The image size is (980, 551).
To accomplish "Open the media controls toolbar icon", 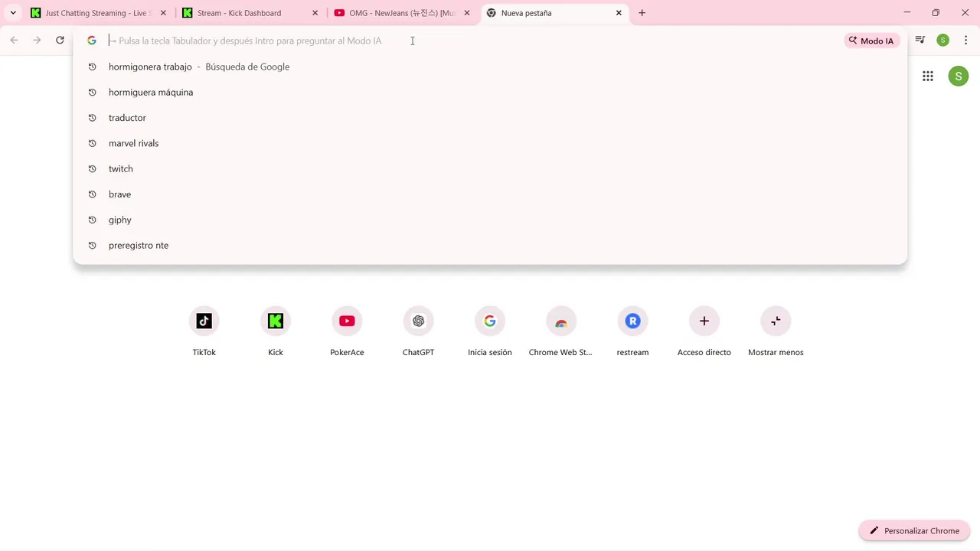I will coord(920,41).
